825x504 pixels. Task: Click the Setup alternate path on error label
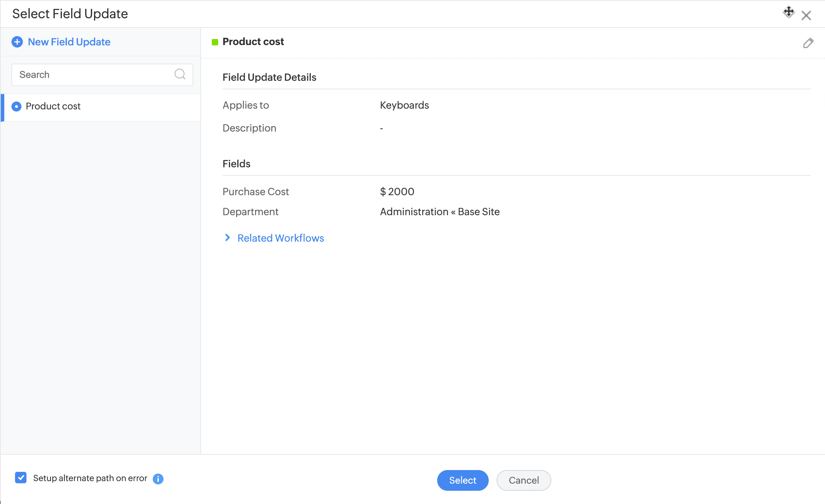pyautogui.click(x=90, y=478)
